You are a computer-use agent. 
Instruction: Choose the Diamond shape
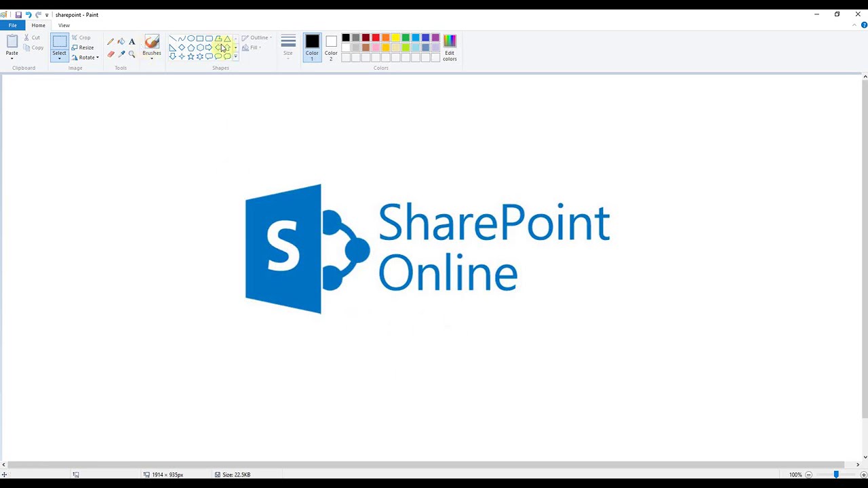click(x=182, y=47)
